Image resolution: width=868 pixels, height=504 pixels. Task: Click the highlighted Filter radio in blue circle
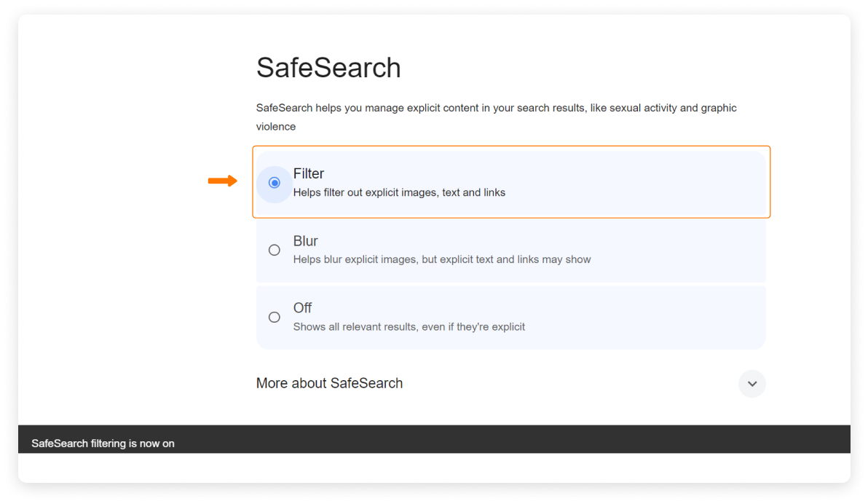[274, 184]
